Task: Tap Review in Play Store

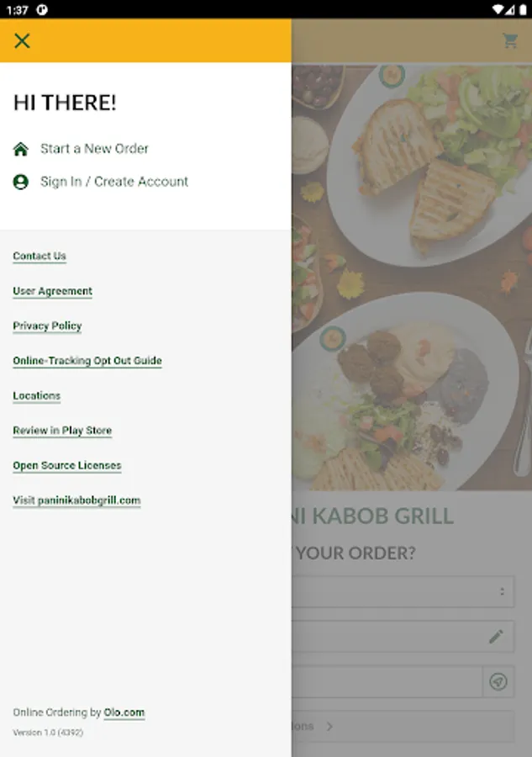Action: pyautogui.click(x=62, y=430)
